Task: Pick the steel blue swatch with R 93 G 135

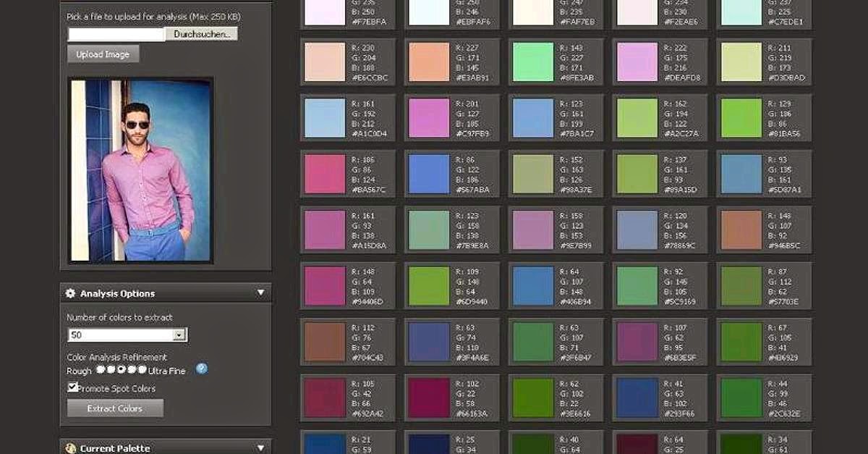Action: (741, 174)
